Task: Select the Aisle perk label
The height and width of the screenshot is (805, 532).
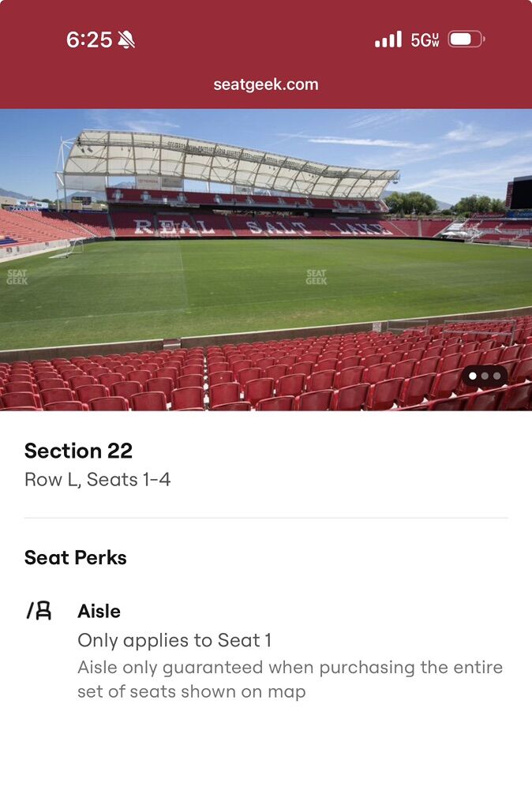Action: point(99,611)
